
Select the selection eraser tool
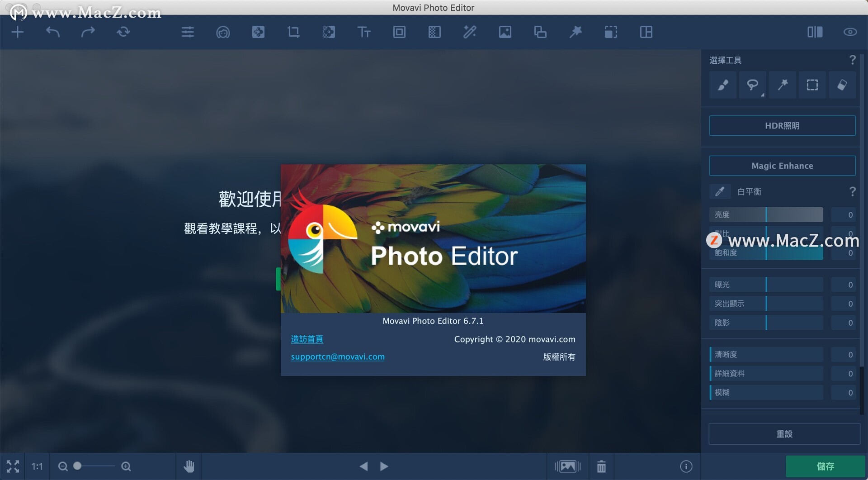[x=842, y=85]
